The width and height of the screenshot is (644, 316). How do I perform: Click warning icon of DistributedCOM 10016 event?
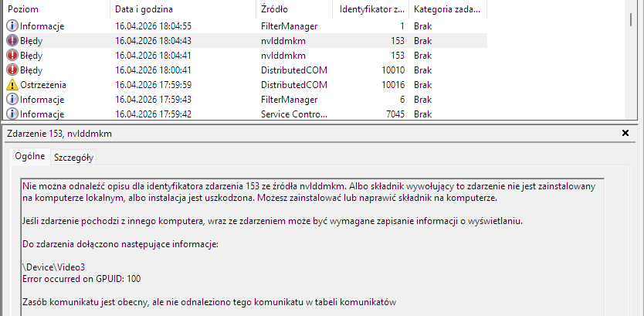pyautogui.click(x=12, y=85)
